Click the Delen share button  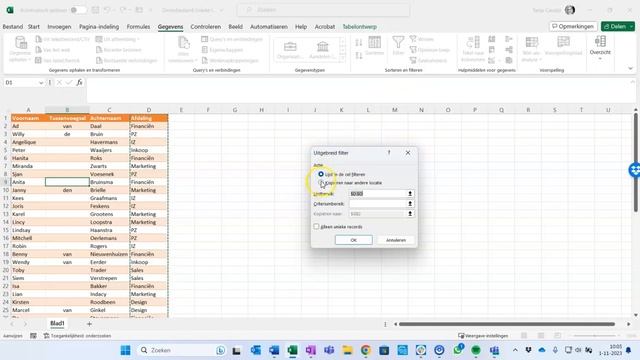click(618, 27)
